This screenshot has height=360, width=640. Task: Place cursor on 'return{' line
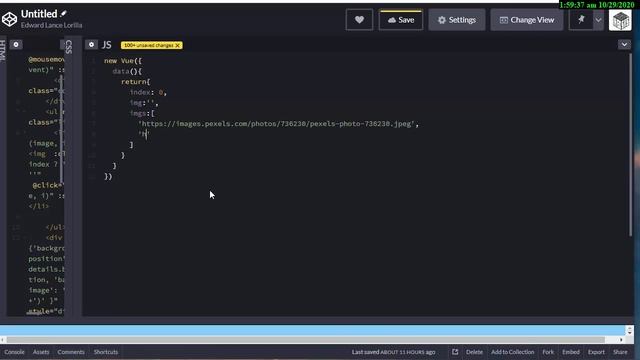pos(136,82)
